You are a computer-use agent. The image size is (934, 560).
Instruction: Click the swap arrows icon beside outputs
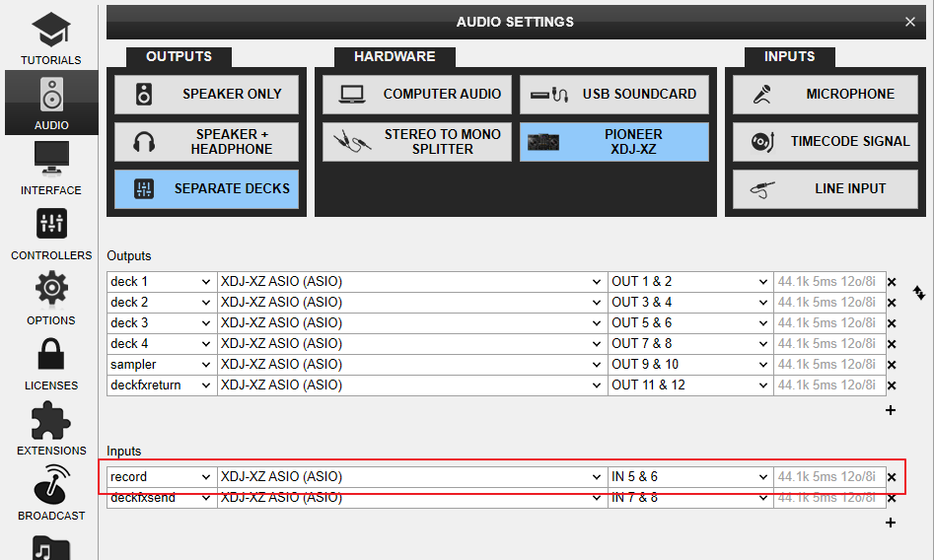[919, 293]
